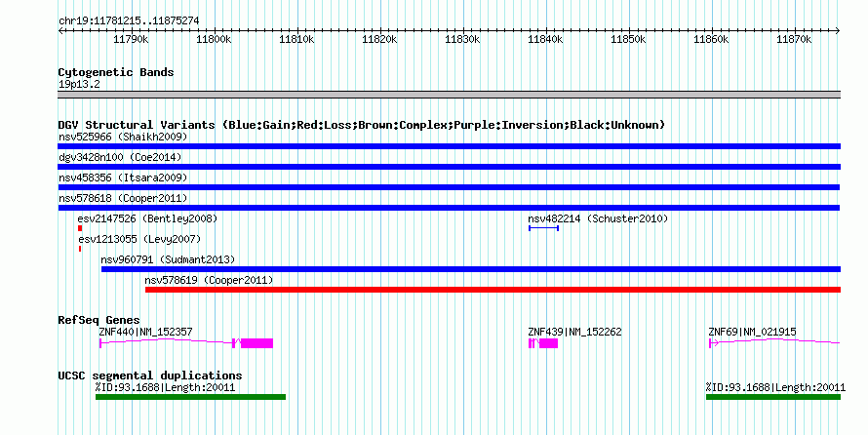Click the nsv578618 (Cooper2011) label
This screenshot has height=435, width=868.
[123, 198]
